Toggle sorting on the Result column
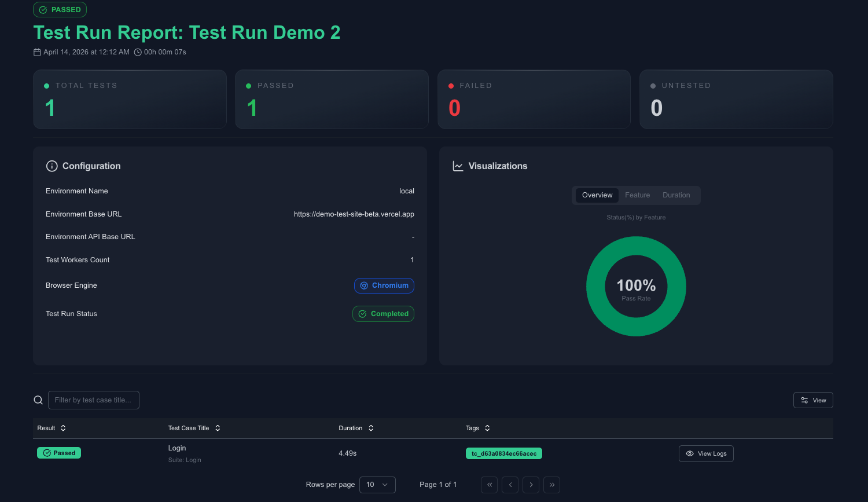Screen dimensions: 868x502 pyautogui.click(x=63, y=428)
